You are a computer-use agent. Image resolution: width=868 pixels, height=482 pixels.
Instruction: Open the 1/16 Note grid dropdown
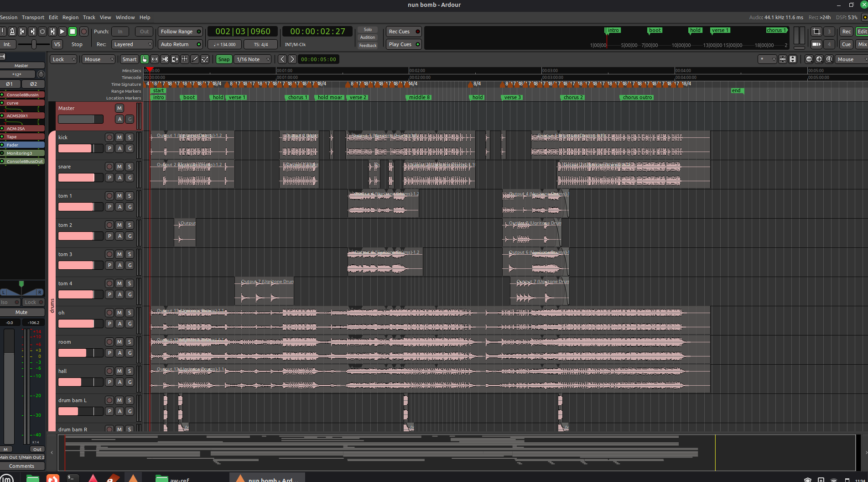click(x=253, y=59)
